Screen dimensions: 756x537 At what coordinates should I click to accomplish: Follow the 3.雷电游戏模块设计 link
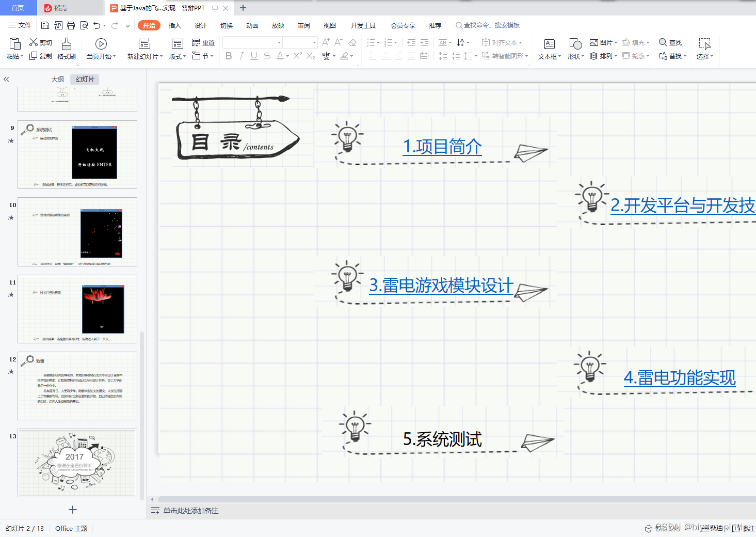click(441, 285)
